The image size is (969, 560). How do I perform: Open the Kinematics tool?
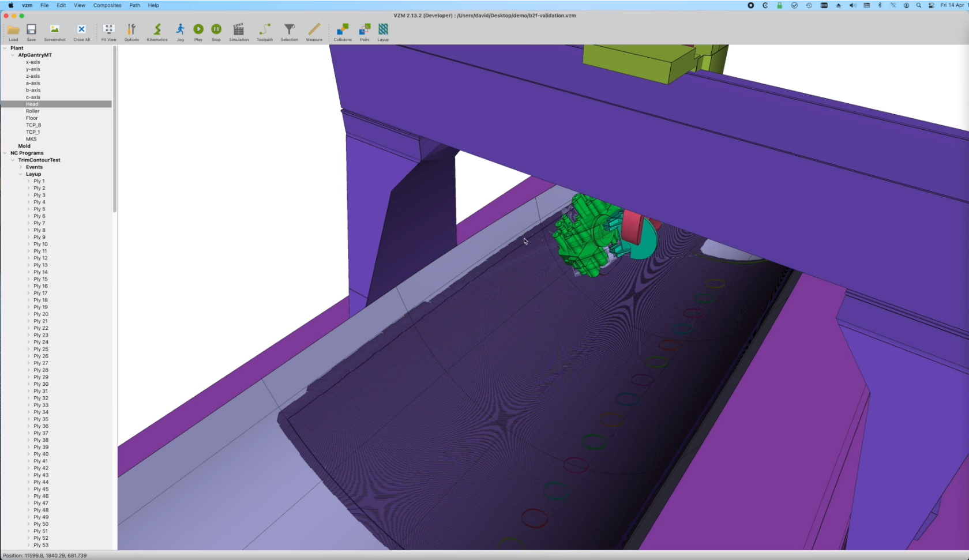pos(157,30)
